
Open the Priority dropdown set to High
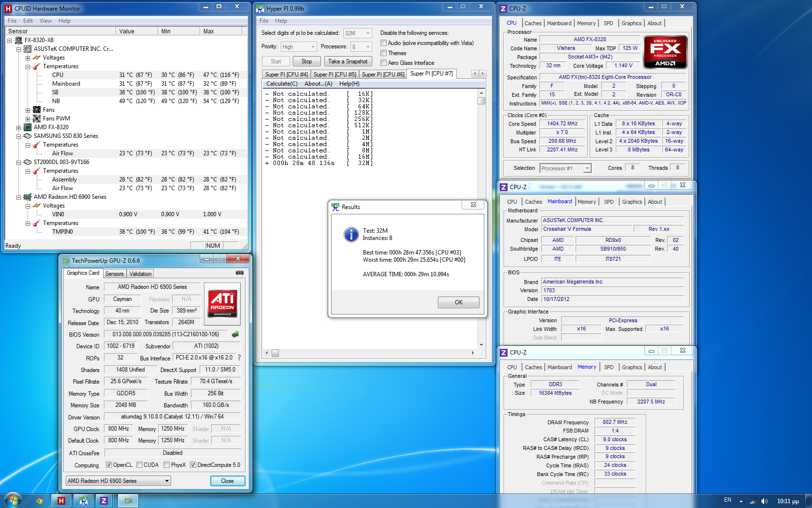point(298,47)
